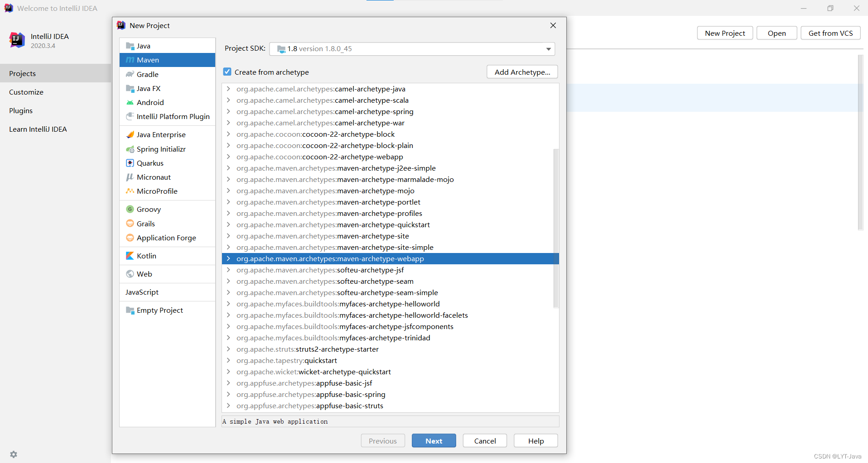Select the JavaScript project category

(x=167, y=292)
